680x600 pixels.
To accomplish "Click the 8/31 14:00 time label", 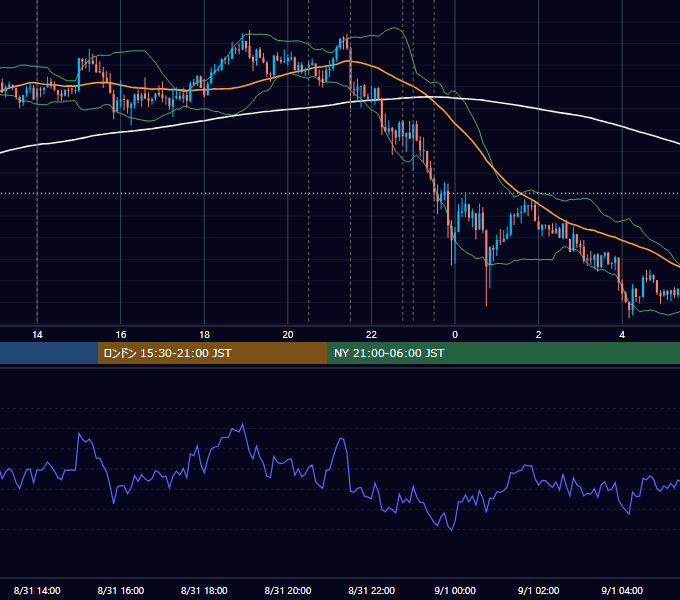I will coord(37,590).
